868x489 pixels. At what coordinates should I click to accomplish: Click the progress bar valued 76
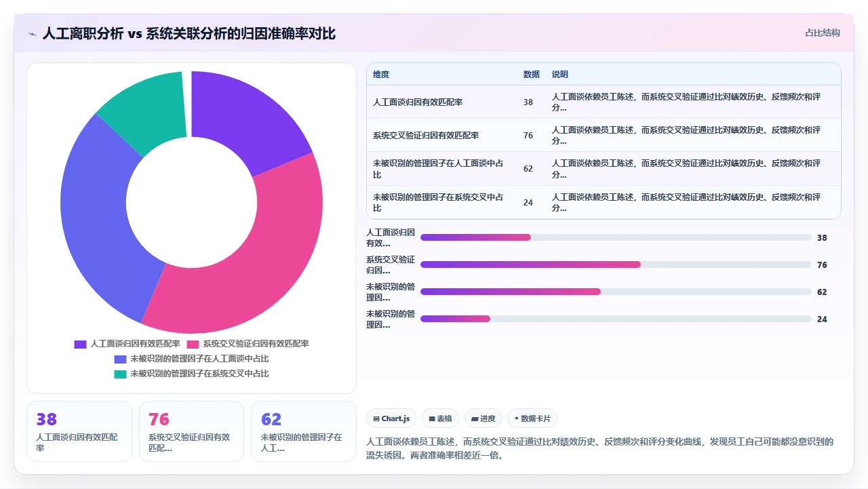tap(616, 265)
